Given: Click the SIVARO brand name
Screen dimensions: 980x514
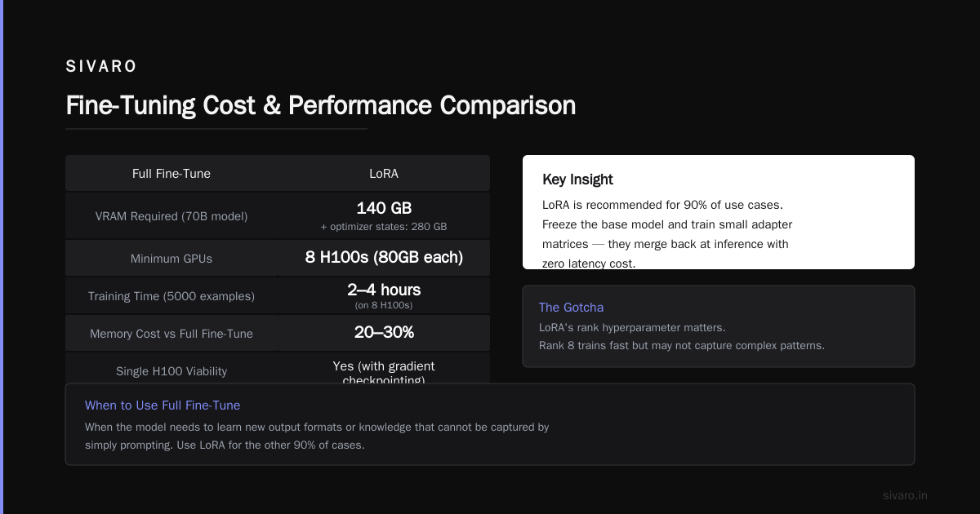Looking at the screenshot, I should [x=101, y=67].
